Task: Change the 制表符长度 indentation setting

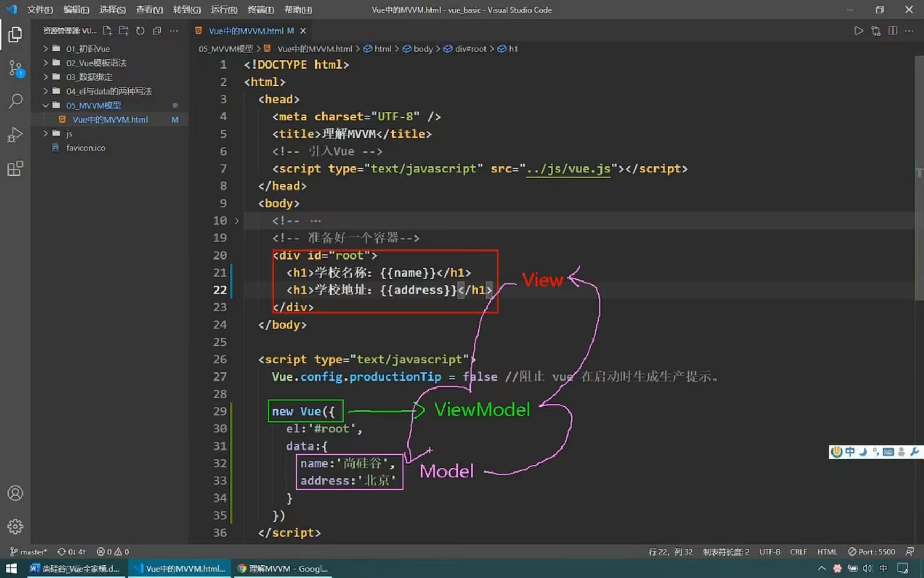Action: click(x=726, y=552)
